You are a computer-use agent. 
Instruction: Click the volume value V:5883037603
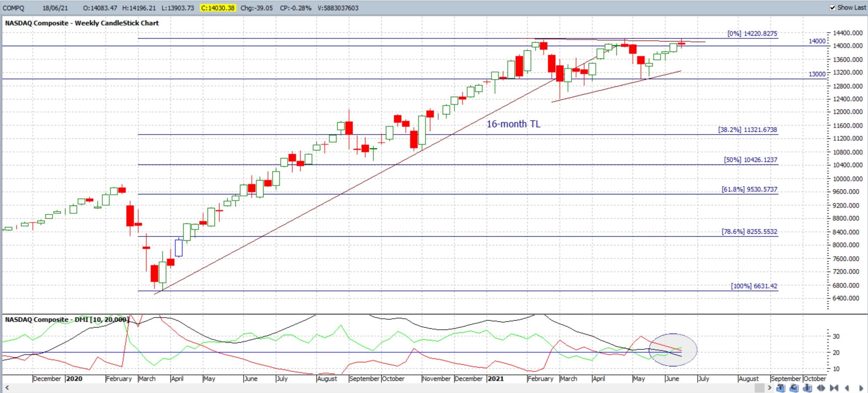click(x=338, y=8)
